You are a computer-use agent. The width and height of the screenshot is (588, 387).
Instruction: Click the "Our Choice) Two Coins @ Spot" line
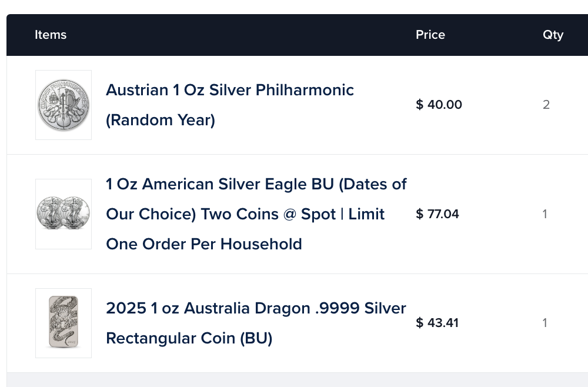point(245,214)
